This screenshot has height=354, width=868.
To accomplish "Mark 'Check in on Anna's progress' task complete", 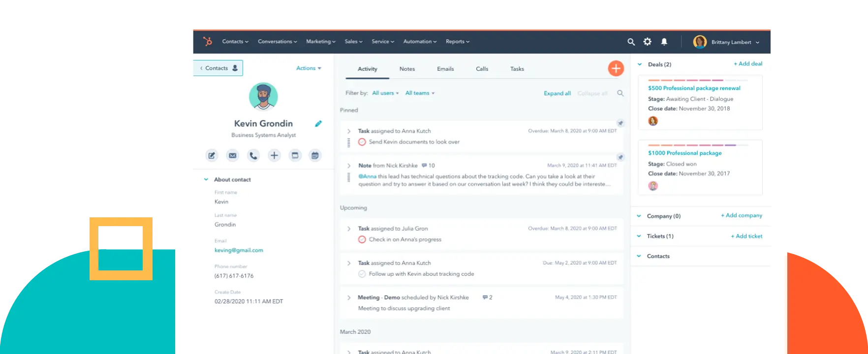I will pos(362,239).
